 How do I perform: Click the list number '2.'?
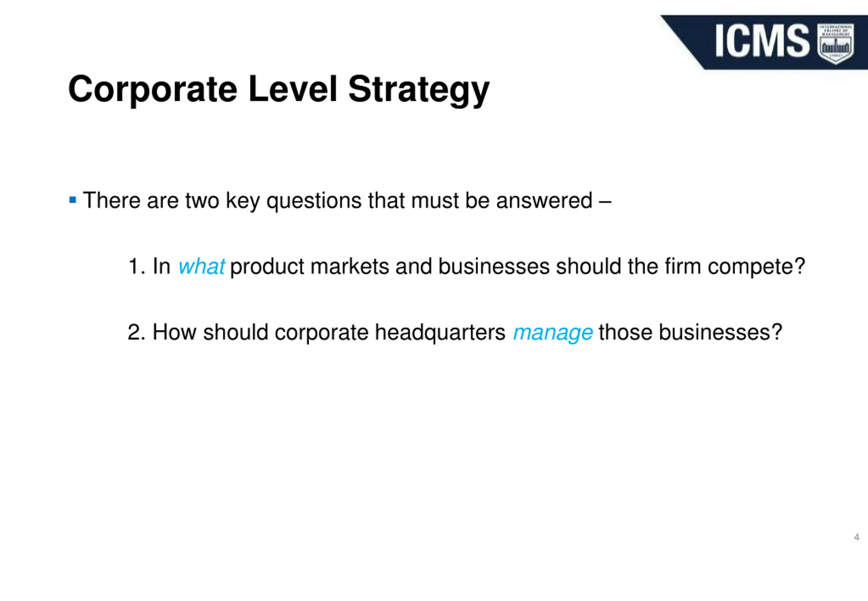pos(136,332)
